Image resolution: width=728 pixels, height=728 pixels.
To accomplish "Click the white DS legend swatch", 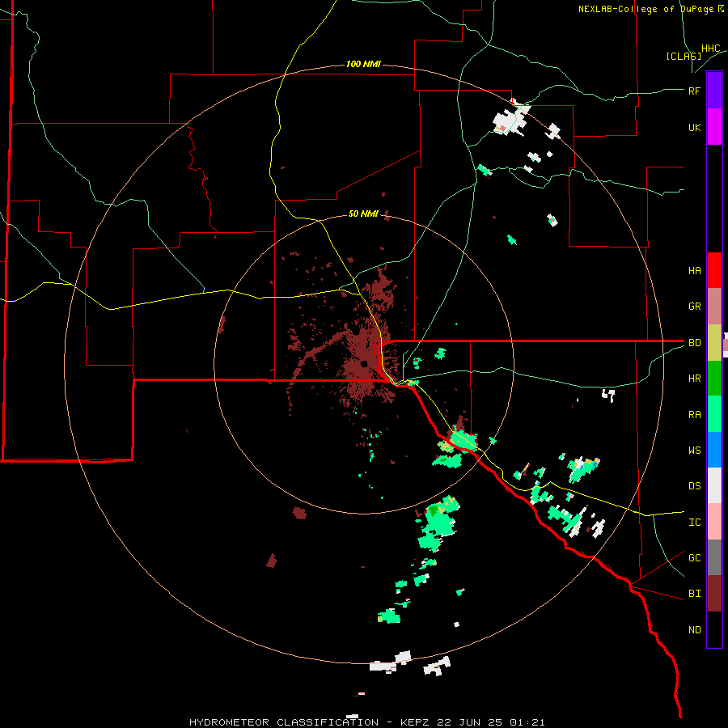I will point(714,485).
